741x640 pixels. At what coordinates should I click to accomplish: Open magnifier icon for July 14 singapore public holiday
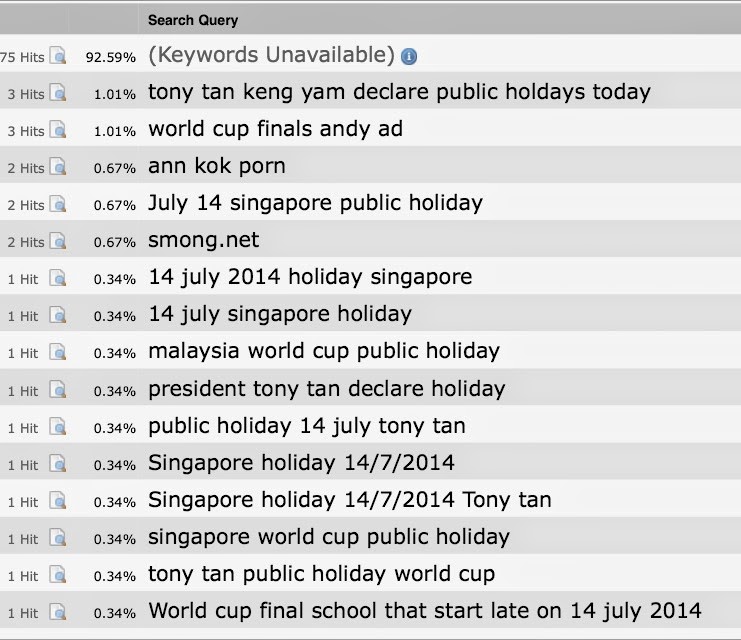tap(58, 204)
